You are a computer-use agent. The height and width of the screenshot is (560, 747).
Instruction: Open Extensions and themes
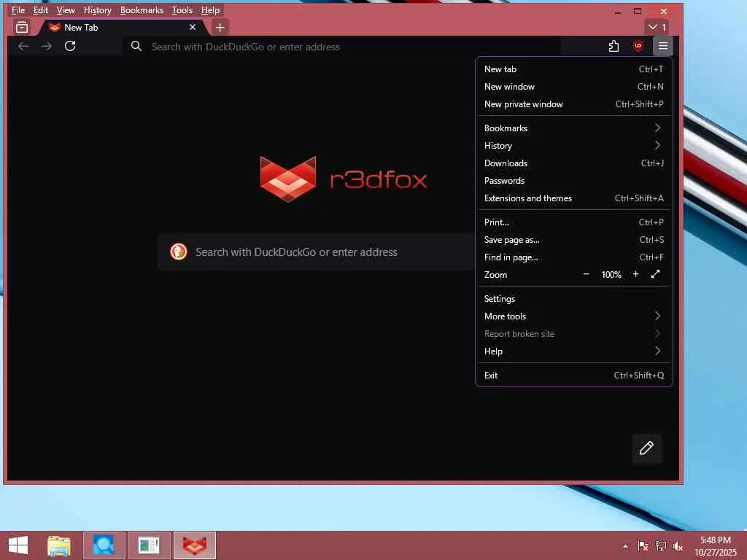pos(573,198)
